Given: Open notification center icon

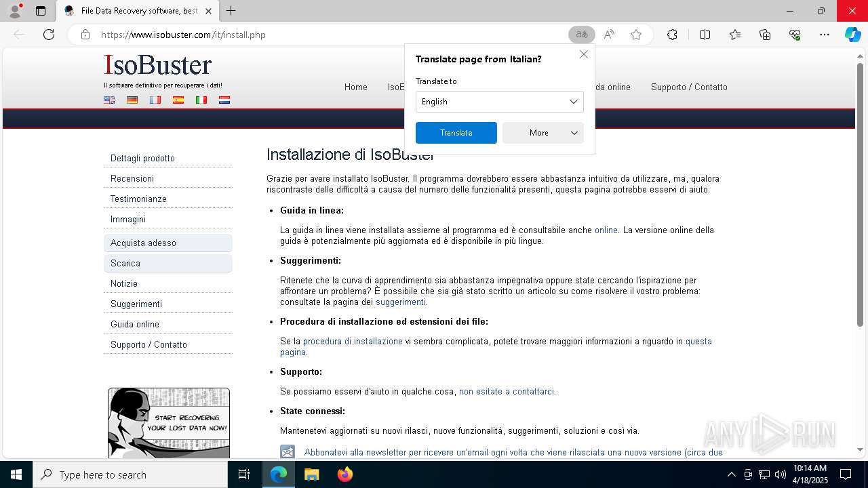Looking at the screenshot, I should coord(846,474).
